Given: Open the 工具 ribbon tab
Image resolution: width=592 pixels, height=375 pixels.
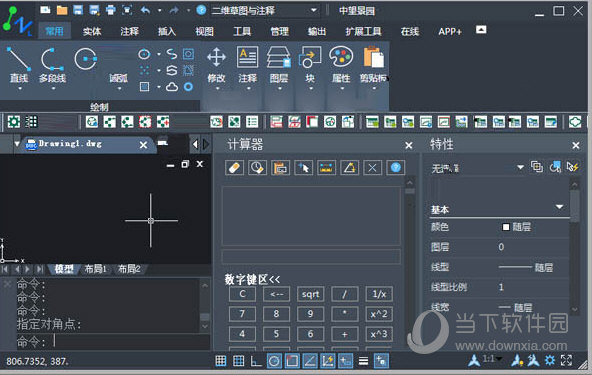Looking at the screenshot, I should coord(242,31).
